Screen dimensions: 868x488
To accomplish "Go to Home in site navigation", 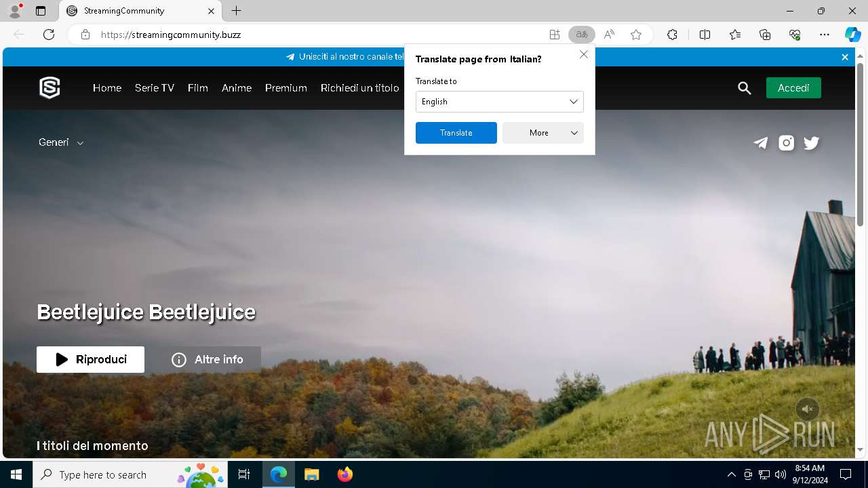I will [107, 88].
